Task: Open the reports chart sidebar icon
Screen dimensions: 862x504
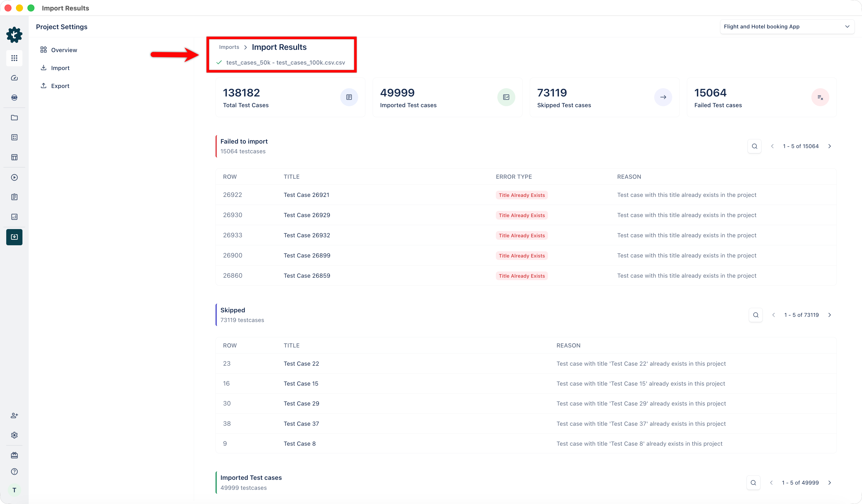Action: [x=14, y=217]
